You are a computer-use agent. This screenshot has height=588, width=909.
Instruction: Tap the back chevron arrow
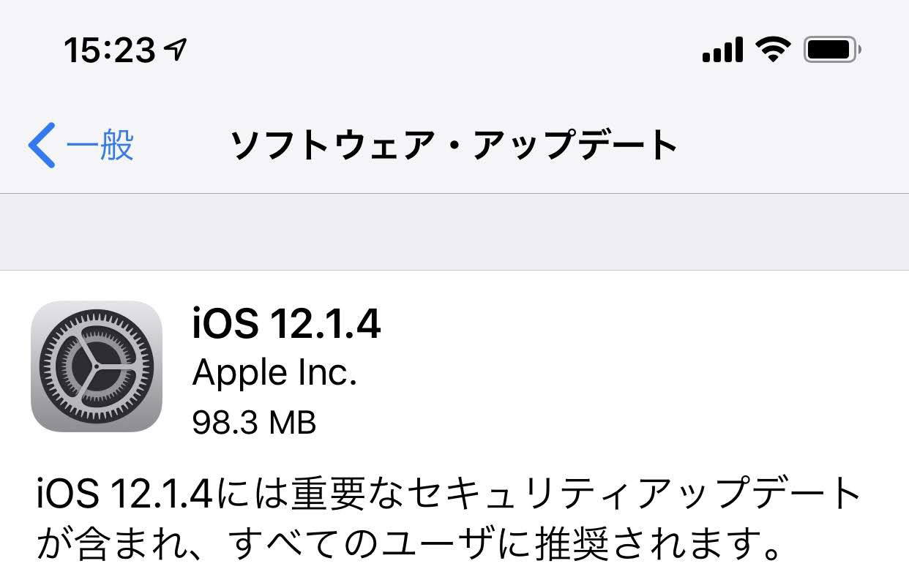coord(42,145)
